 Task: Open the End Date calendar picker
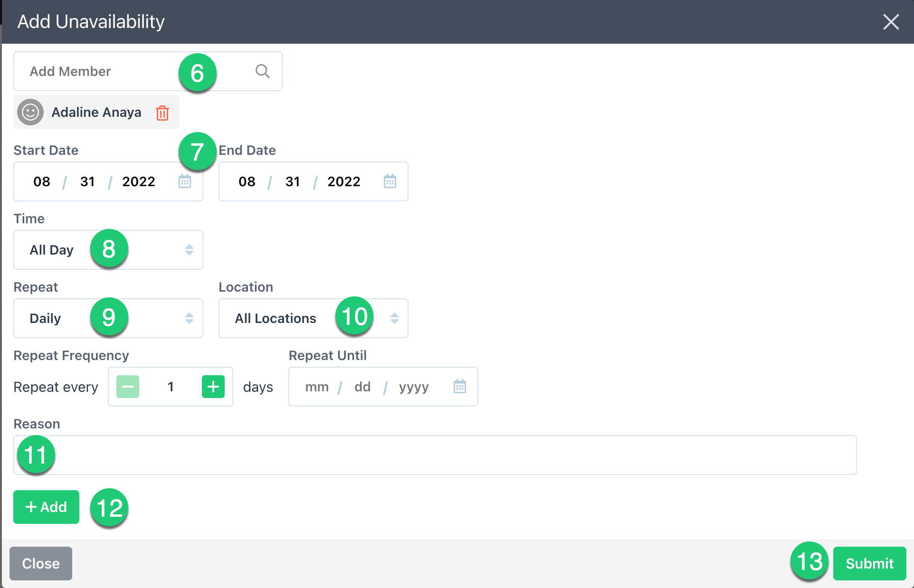[x=390, y=181]
